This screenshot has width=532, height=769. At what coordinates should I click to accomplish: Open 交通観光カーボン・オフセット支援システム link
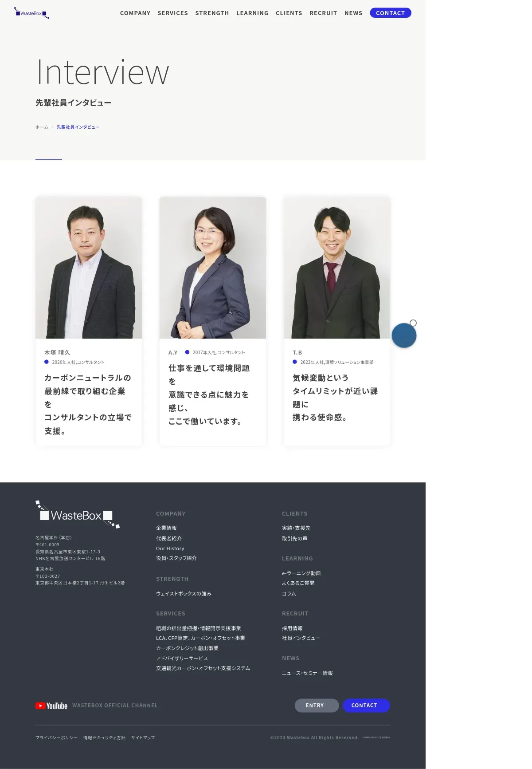[x=203, y=668]
